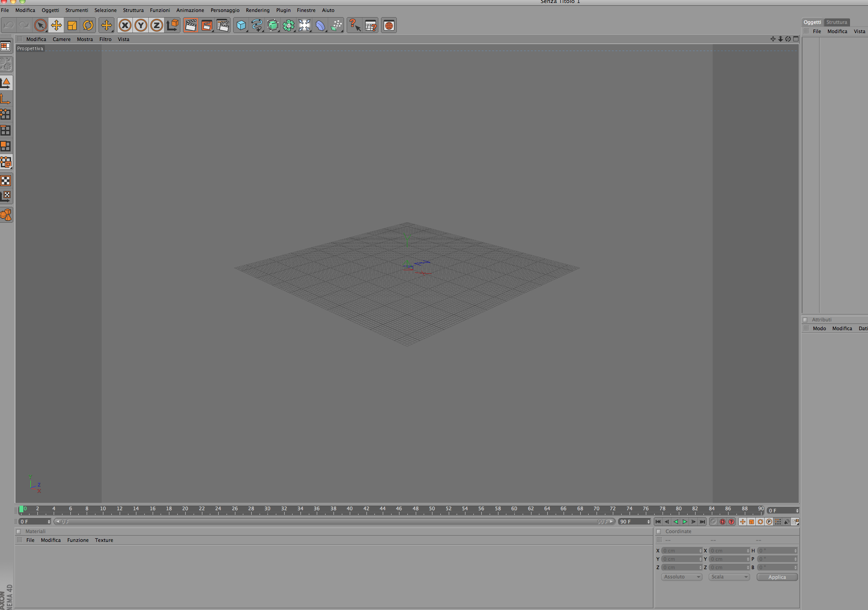Click the Applica button
The image size is (868, 610).
pos(776,577)
